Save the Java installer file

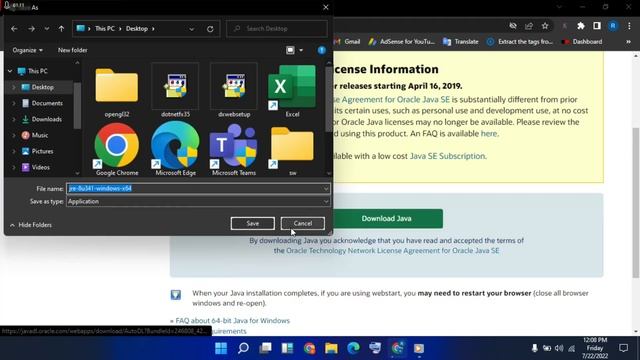pos(253,223)
